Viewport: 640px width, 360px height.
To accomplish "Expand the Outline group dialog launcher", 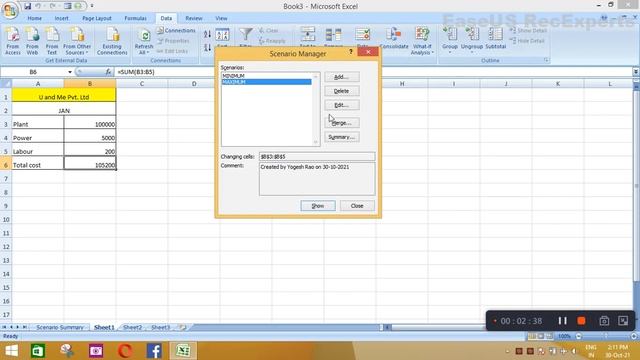I will 546,60.
